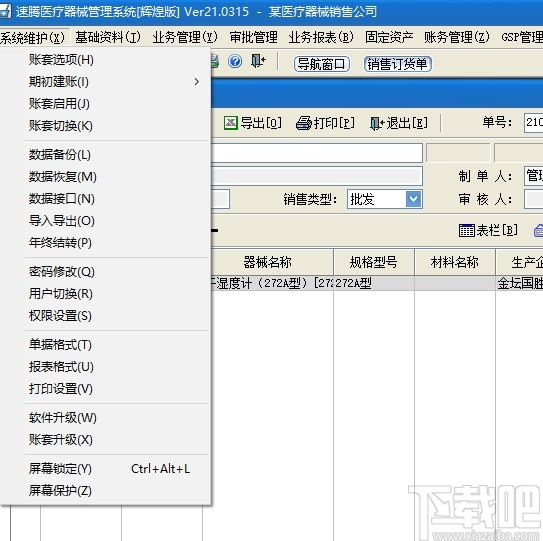
Task: Select 数据恢复(M) menu entry
Action: point(106,177)
